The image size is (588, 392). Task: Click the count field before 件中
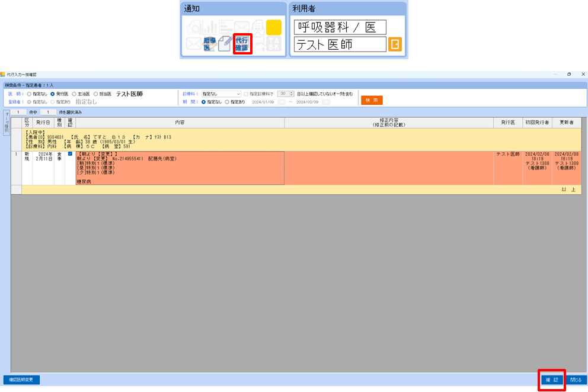pyautogui.click(x=18, y=112)
